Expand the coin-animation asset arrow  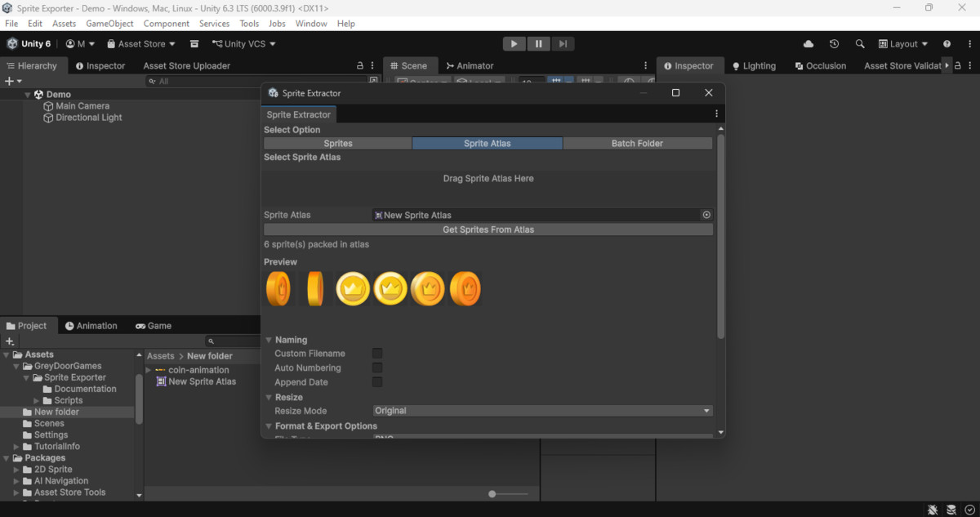(149, 370)
